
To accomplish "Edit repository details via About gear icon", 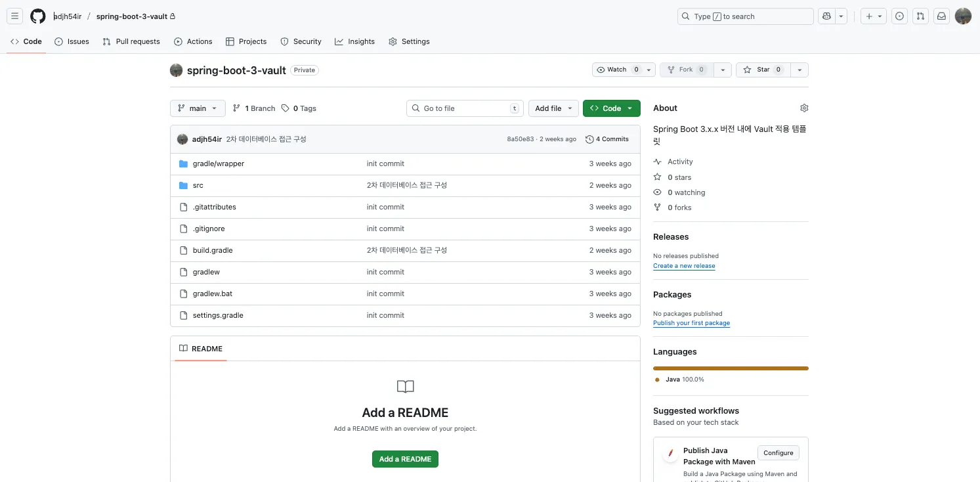I will pyautogui.click(x=804, y=108).
